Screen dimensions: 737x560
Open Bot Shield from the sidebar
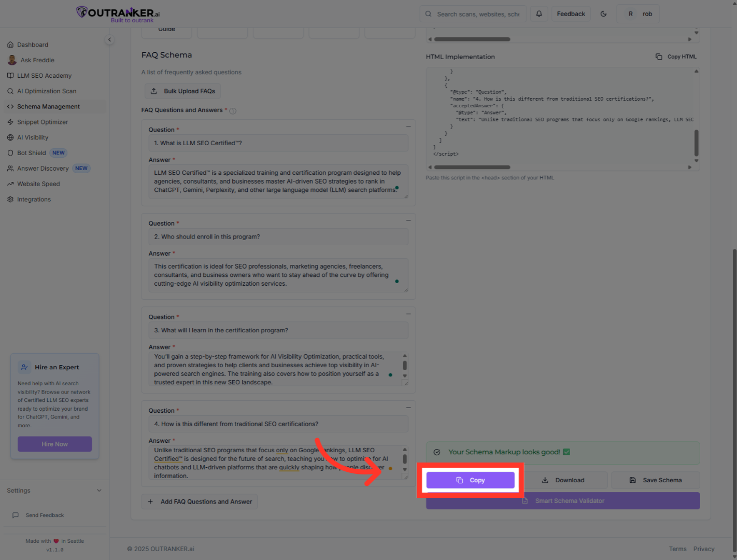pos(32,153)
